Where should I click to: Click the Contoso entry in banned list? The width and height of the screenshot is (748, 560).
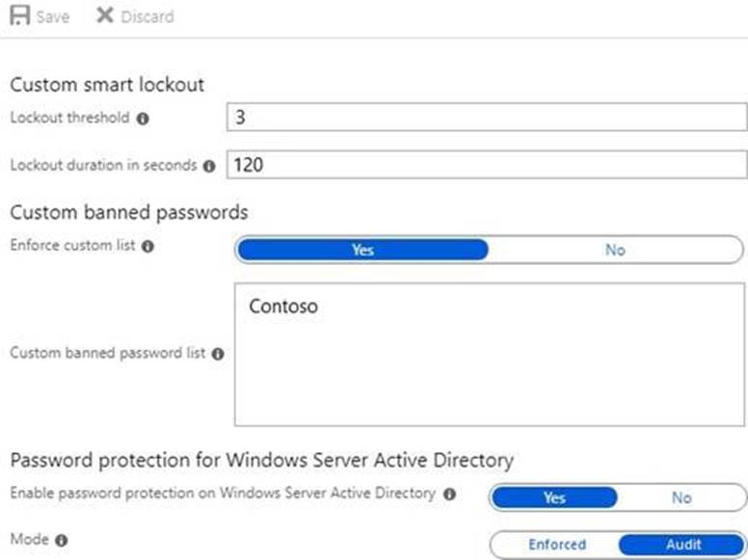tap(283, 307)
